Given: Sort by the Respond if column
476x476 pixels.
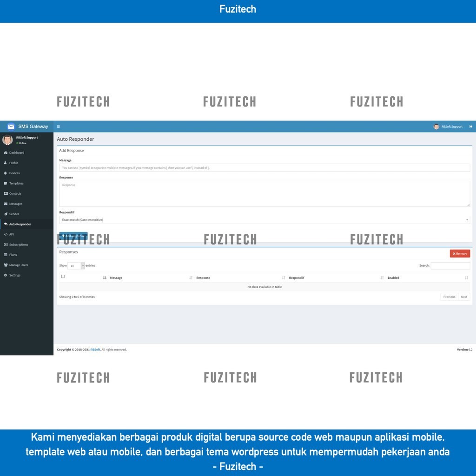Looking at the screenshot, I should tap(337, 278).
